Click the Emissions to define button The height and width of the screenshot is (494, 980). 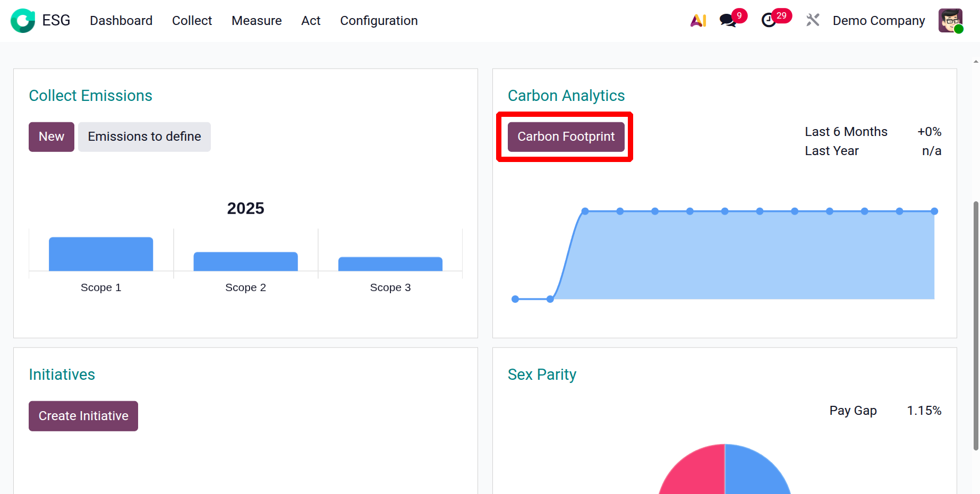144,137
